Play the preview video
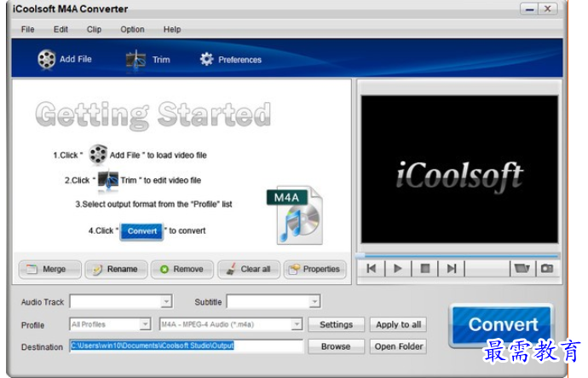The width and height of the screenshot is (588, 378). tap(398, 269)
